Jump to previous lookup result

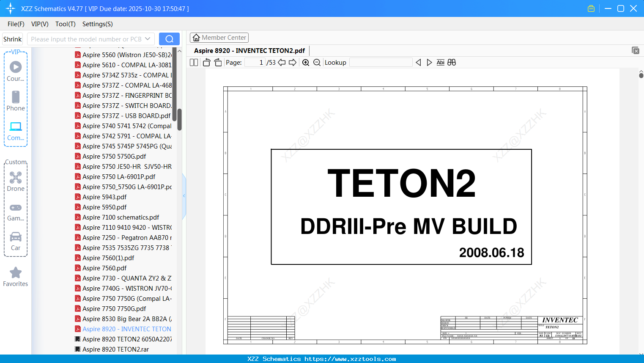point(418,62)
